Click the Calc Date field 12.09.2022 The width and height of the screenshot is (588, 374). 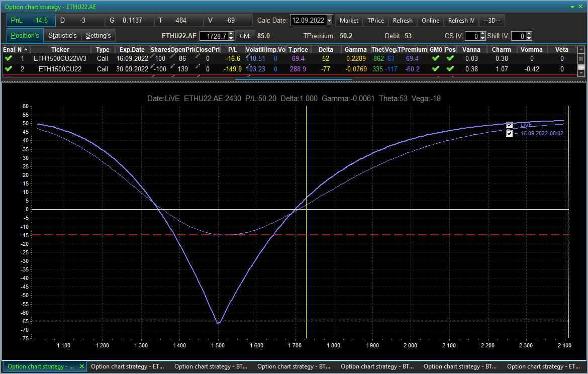pyautogui.click(x=308, y=20)
